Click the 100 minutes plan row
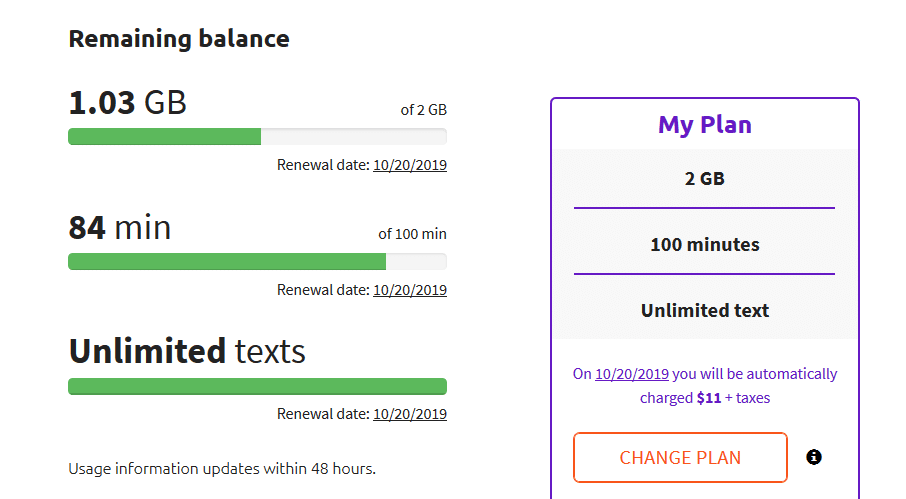This screenshot has height=499, width=906. coord(704,244)
